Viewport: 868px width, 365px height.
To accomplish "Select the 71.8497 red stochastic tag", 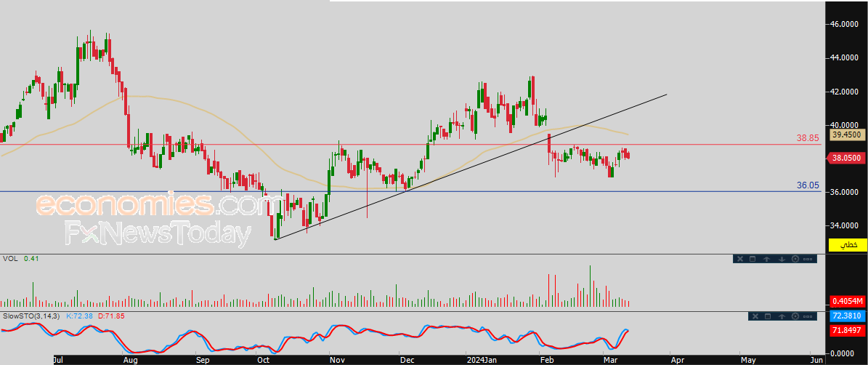I will (847, 330).
